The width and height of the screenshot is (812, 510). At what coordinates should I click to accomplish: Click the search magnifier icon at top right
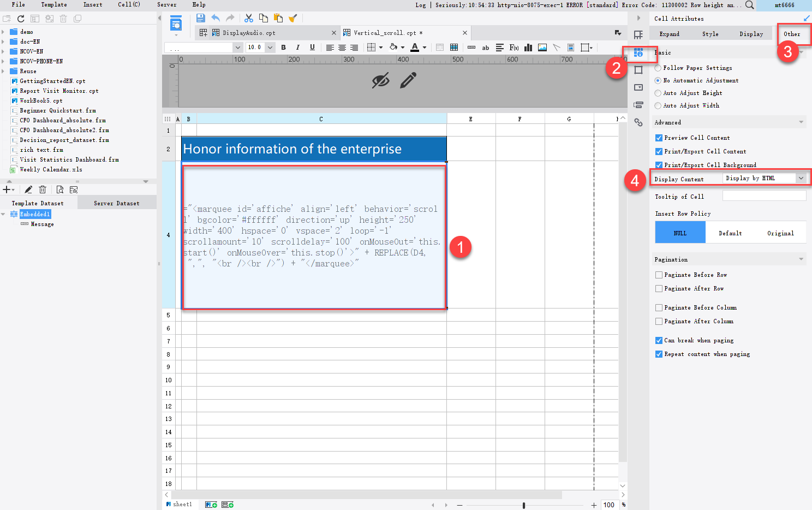[x=750, y=5]
